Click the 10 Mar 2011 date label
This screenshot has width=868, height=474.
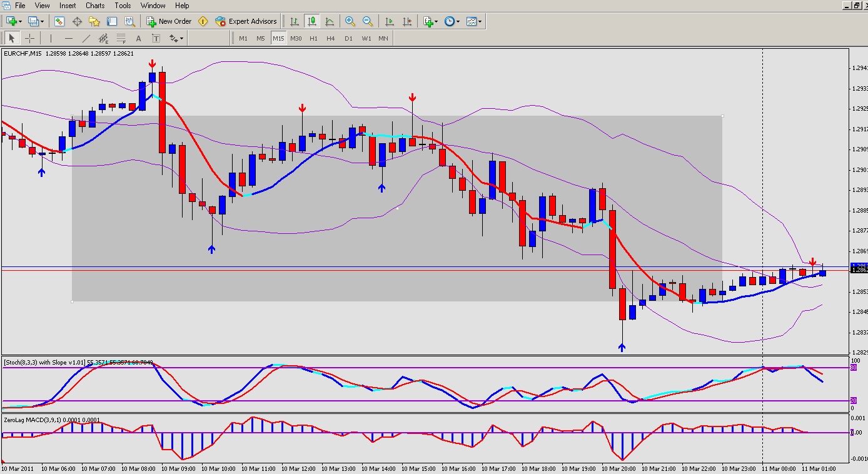pos(18,468)
